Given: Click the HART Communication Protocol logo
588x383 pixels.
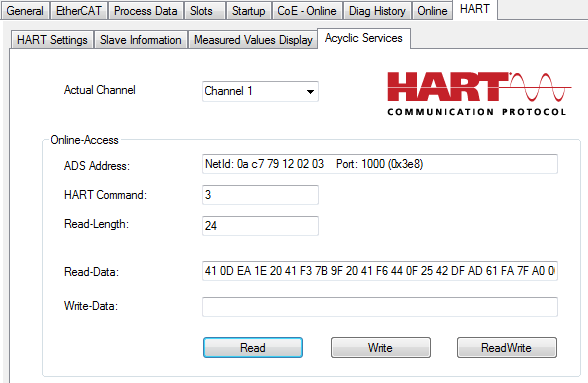Looking at the screenshot, I should pos(479,94).
